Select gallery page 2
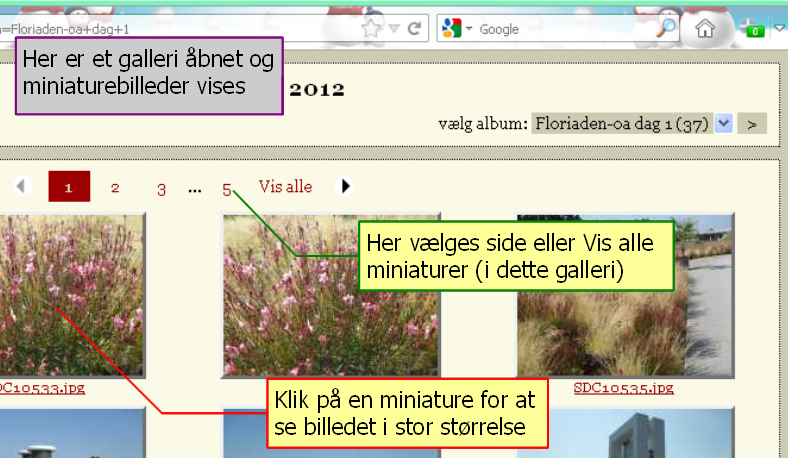The image size is (788, 458). coord(115,187)
